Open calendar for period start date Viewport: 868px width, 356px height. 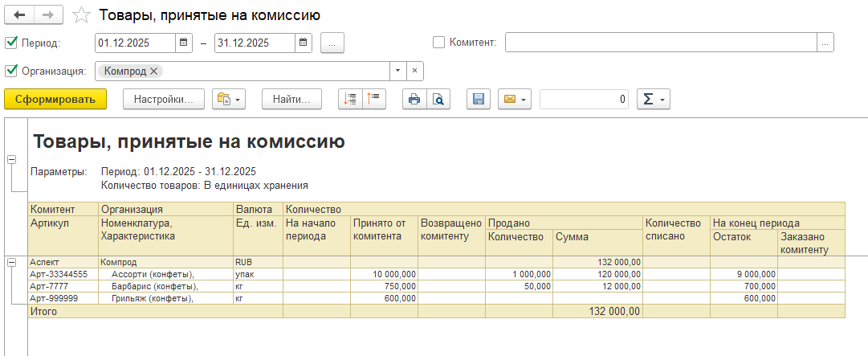click(x=183, y=43)
